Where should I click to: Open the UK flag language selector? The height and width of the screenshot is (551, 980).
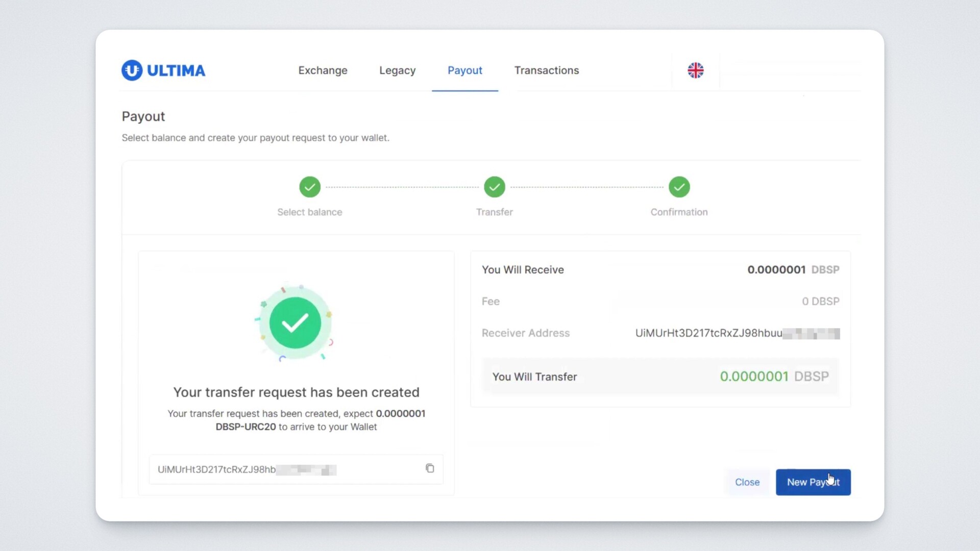695,70
